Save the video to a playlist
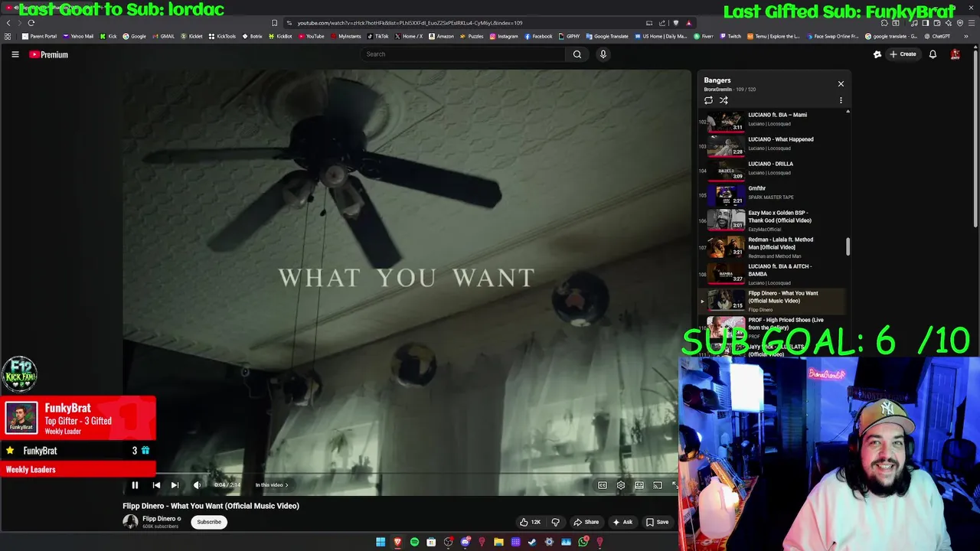This screenshot has height=551, width=980. point(657,522)
